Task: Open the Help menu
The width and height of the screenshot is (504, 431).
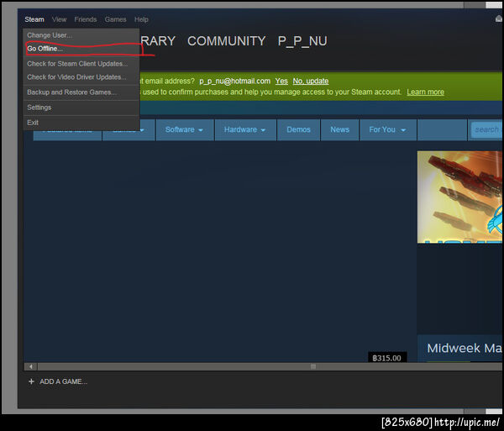Action: point(141,19)
